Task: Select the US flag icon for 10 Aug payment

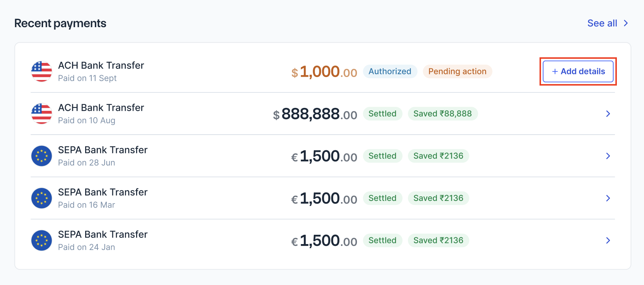Action: [41, 113]
